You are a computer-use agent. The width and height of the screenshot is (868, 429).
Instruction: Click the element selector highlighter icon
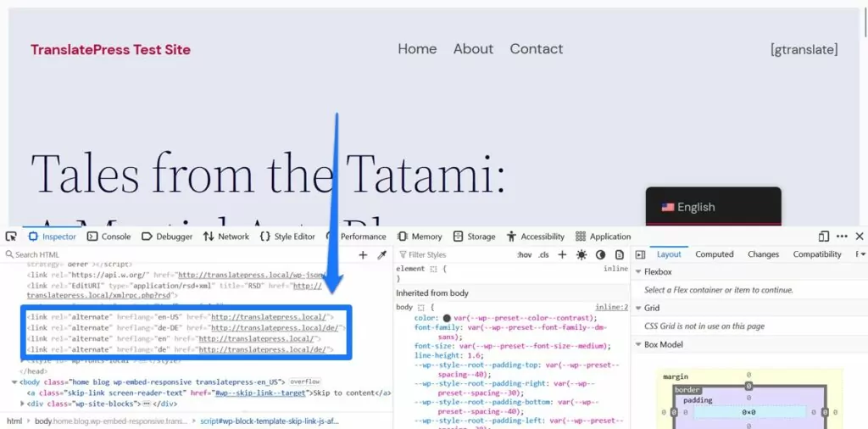[x=433, y=269]
